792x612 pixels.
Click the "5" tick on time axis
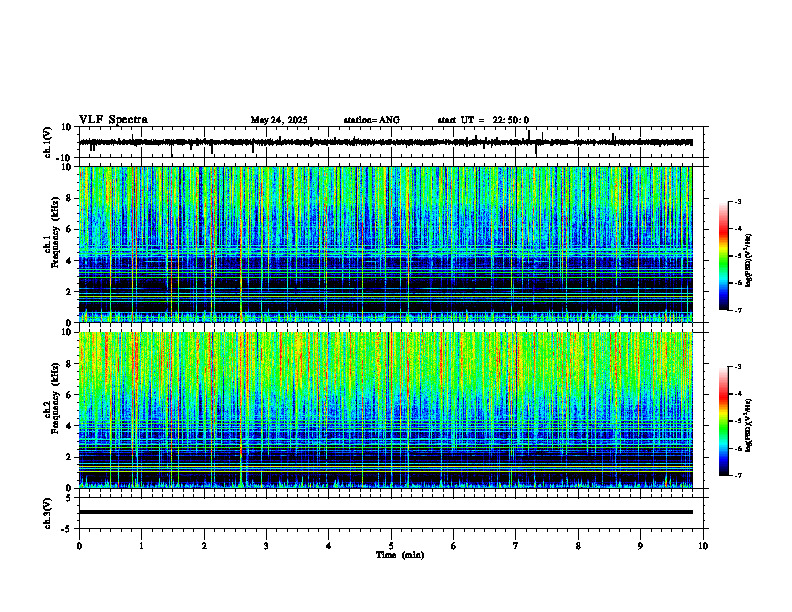click(x=391, y=546)
